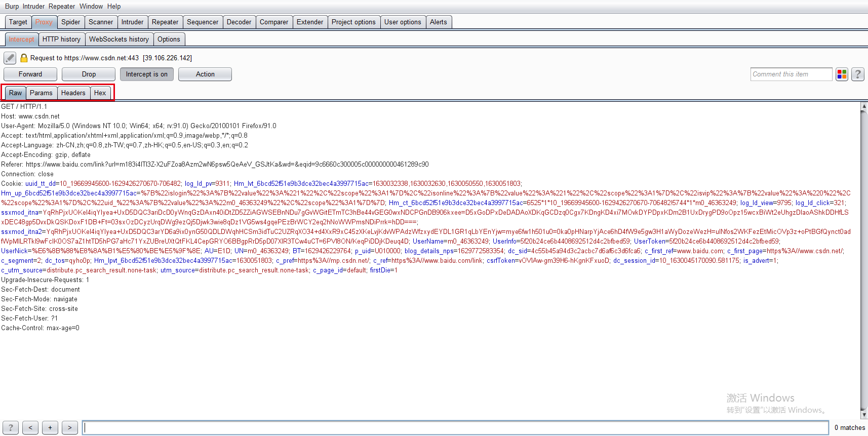Go to next search match with > button

(70, 427)
